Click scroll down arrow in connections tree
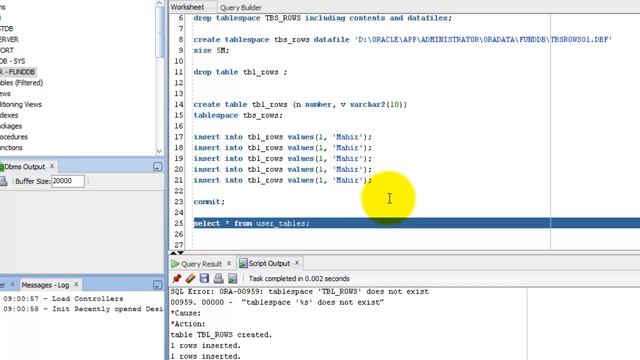 (x=159, y=151)
